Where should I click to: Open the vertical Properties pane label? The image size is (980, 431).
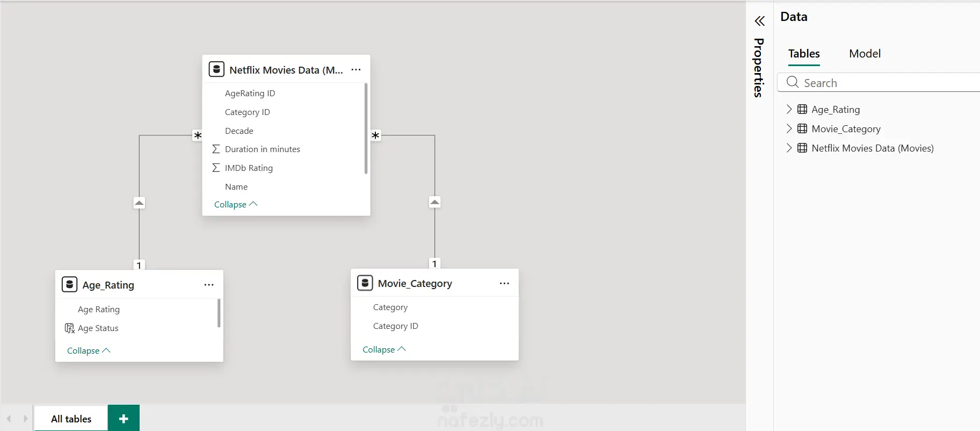(x=759, y=68)
